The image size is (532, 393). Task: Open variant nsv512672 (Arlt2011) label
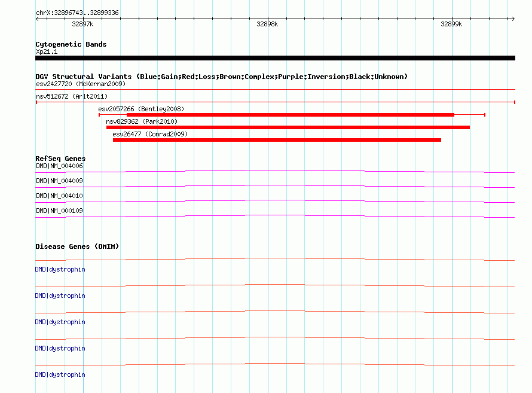tap(72, 96)
